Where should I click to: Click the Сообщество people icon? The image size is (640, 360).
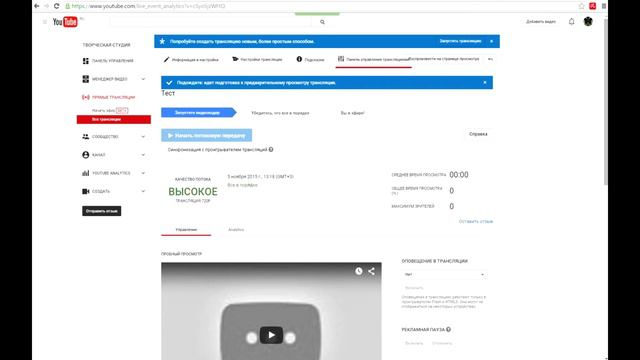coord(86,137)
